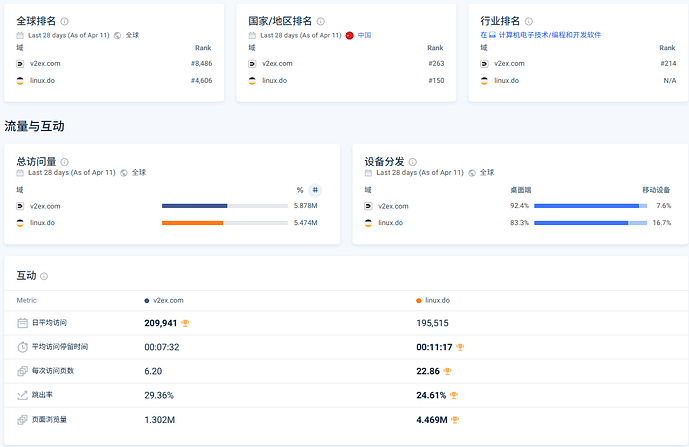Screen dimensions: 689x447
Task: Click global rank #4,606
Action: click(202, 81)
